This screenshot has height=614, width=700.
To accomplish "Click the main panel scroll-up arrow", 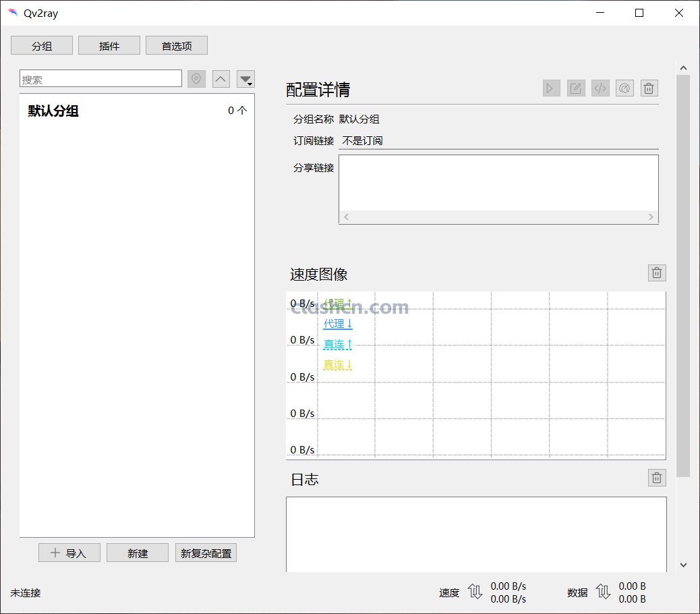I will [684, 68].
